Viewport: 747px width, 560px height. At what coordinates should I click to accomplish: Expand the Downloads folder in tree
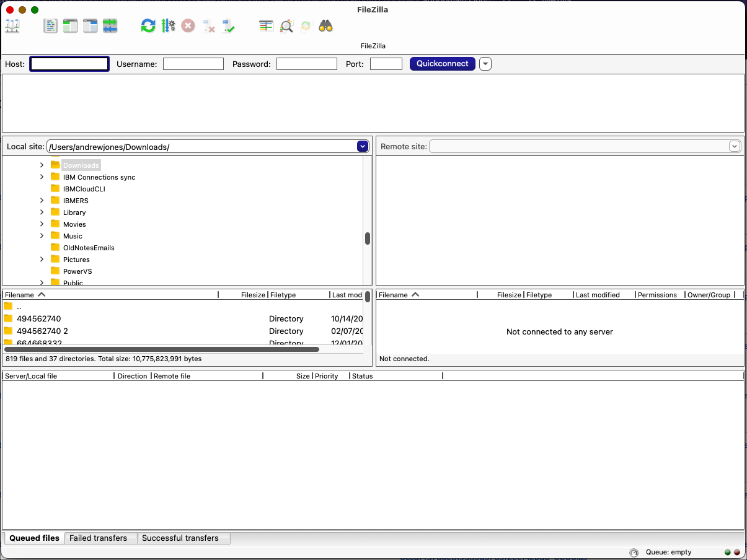[42, 165]
